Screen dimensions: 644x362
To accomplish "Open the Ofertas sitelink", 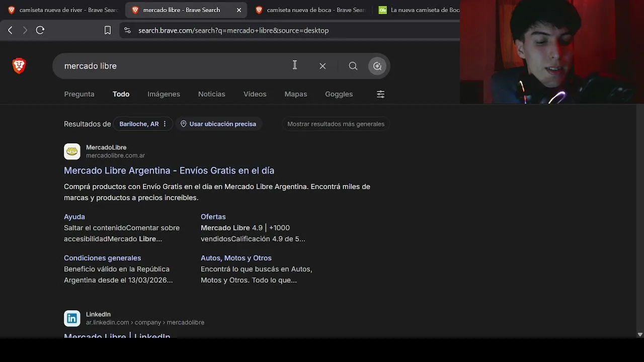I will pos(213,217).
